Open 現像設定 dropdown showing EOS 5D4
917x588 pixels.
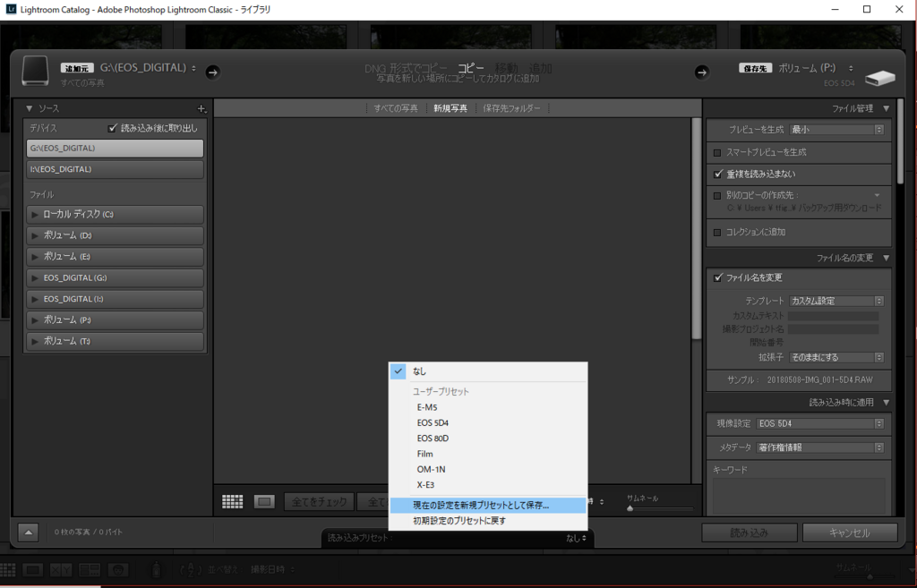(x=820, y=423)
